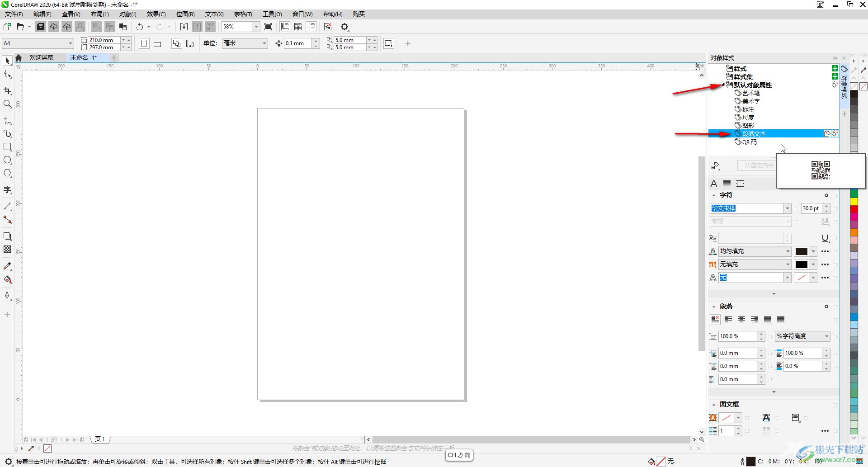Select the Crop tool

point(7,91)
